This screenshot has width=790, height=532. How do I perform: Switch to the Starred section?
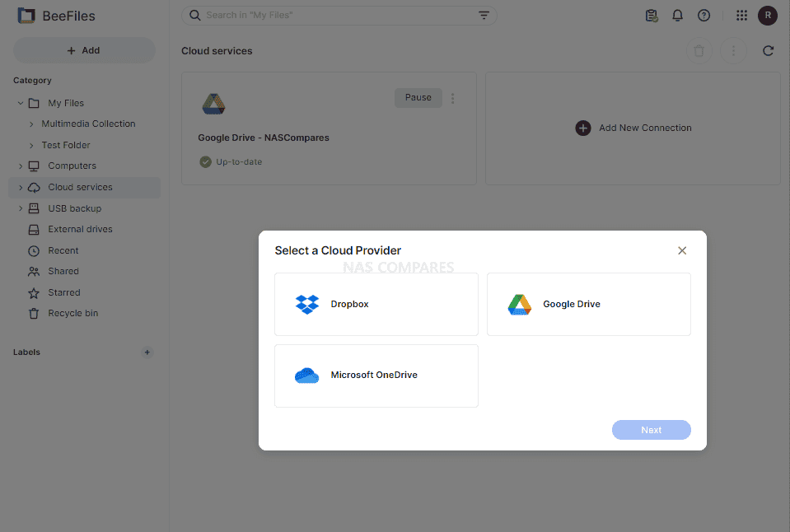[x=64, y=292]
